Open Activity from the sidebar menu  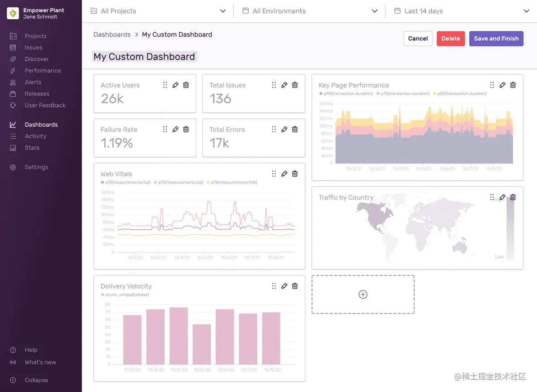[36, 136]
